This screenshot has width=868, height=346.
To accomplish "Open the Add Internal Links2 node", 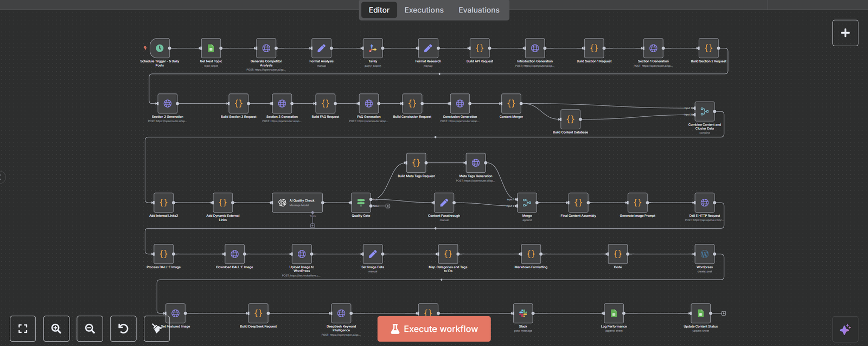I will click(164, 203).
